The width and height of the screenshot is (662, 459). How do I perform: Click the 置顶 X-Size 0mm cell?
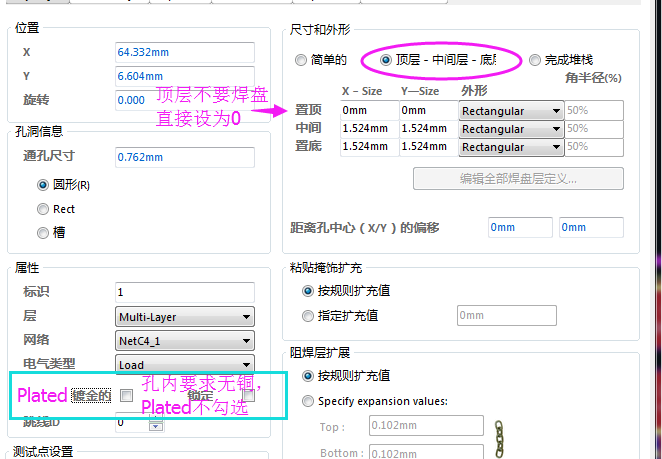tap(367, 110)
